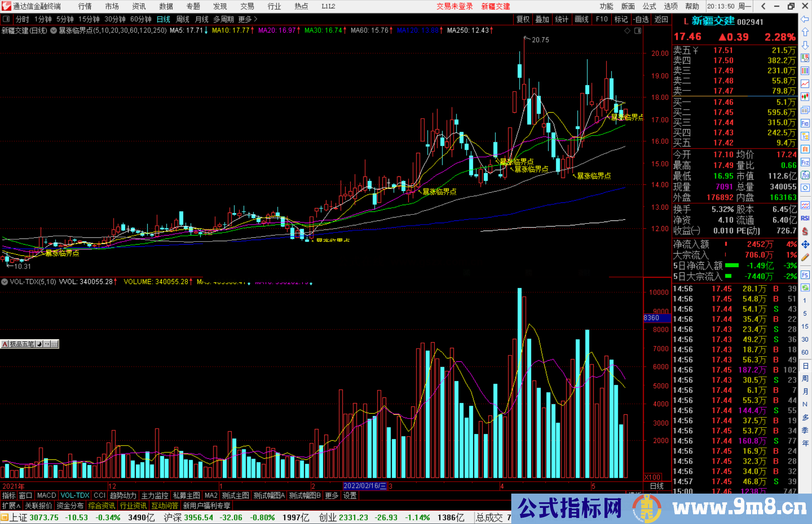Open the 行情 menu
The width and height of the screenshot is (812, 524).
(x=85, y=6)
